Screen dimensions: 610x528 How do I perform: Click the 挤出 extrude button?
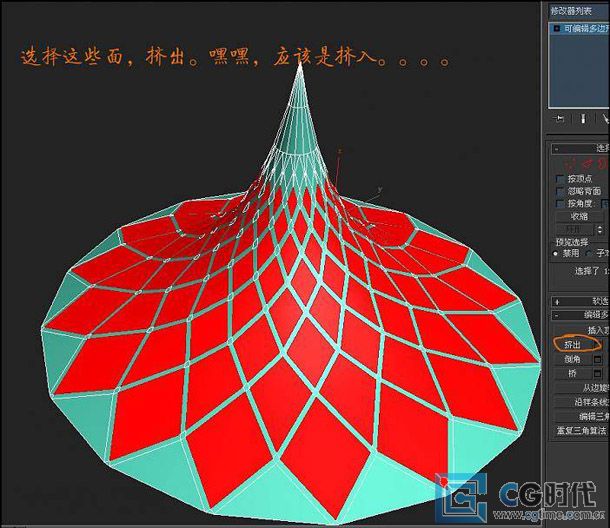tap(573, 345)
